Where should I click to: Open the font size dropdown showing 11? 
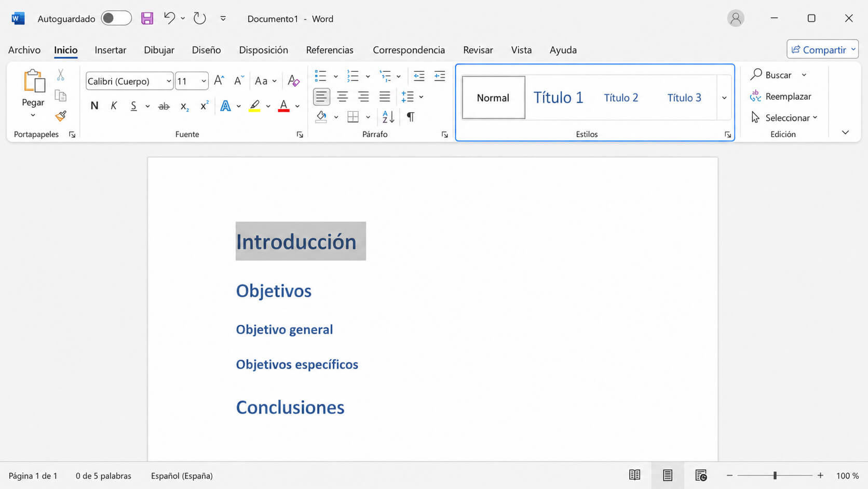[204, 81]
